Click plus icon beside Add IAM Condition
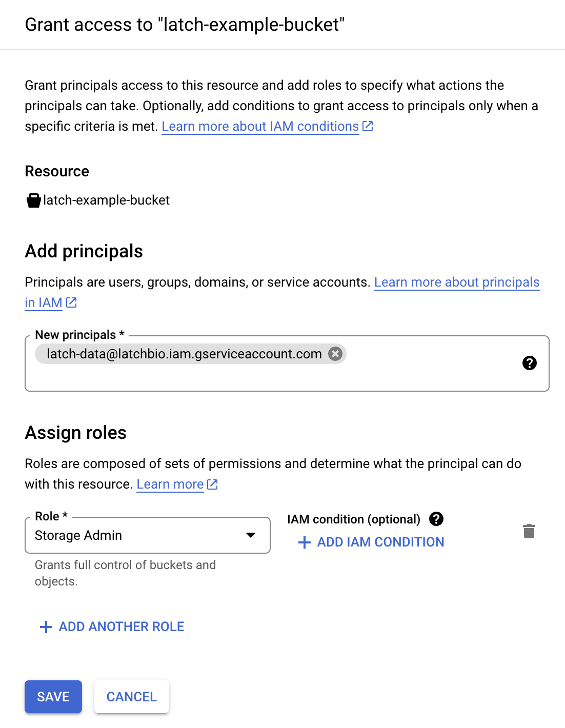 305,542
